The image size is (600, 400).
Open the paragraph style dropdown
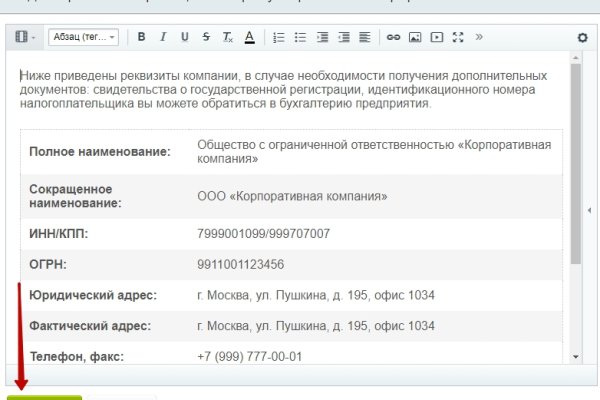83,37
